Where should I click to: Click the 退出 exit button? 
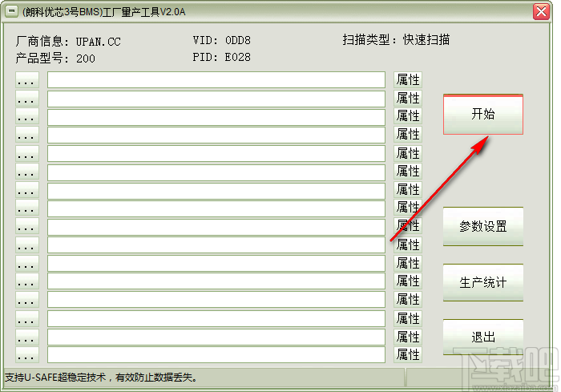point(483,337)
